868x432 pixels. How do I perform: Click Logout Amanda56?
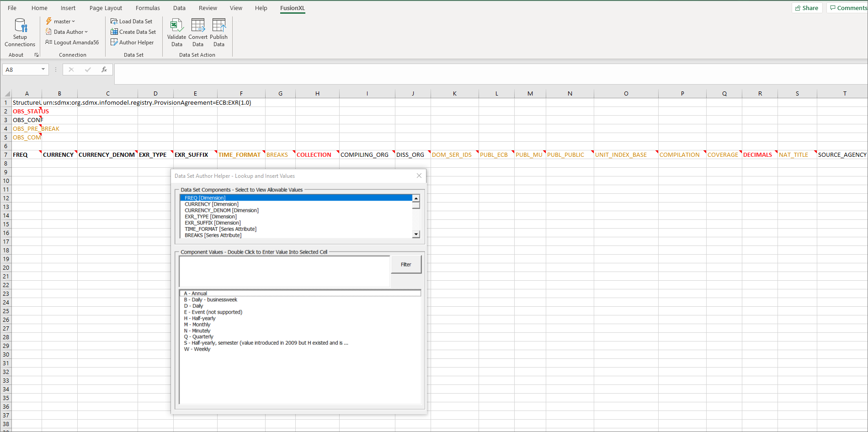pyautogui.click(x=72, y=42)
